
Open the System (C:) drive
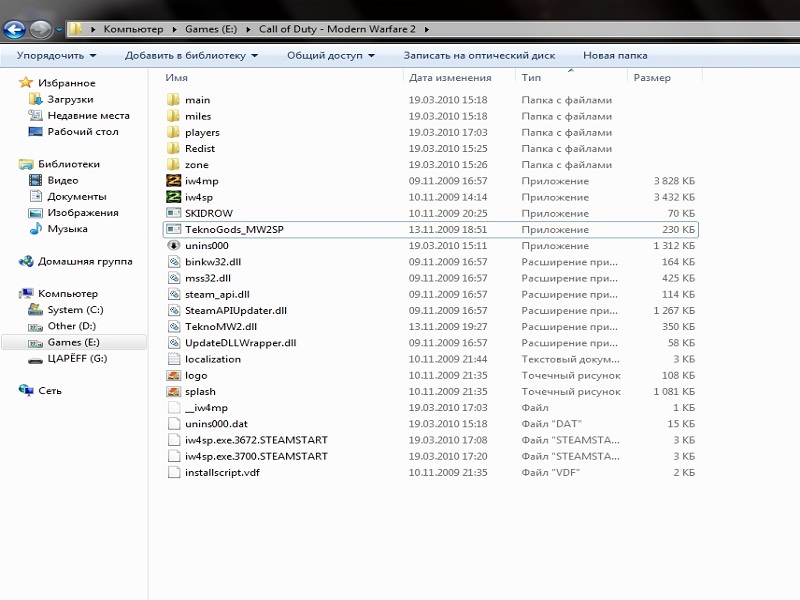coord(76,310)
